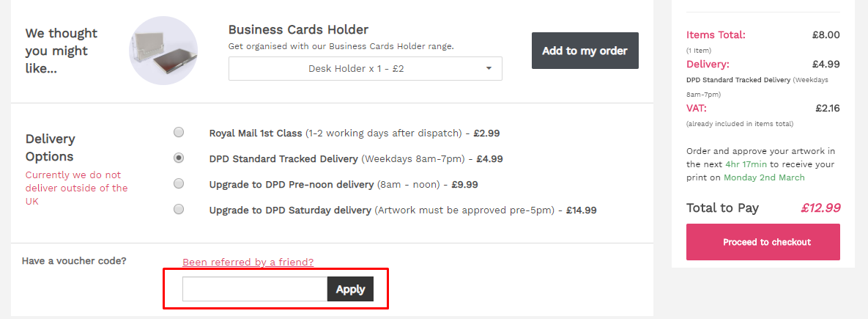Pick the DPD Saturday delivery option

[x=179, y=210]
